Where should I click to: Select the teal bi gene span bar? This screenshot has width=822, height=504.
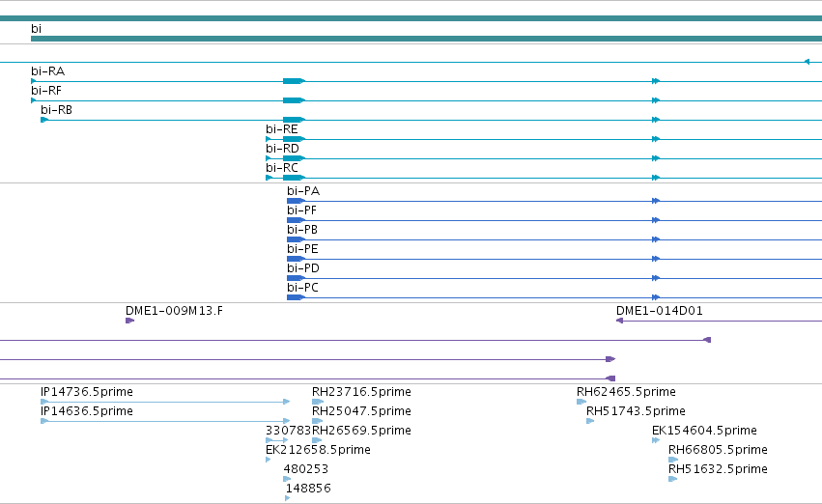tap(426, 39)
